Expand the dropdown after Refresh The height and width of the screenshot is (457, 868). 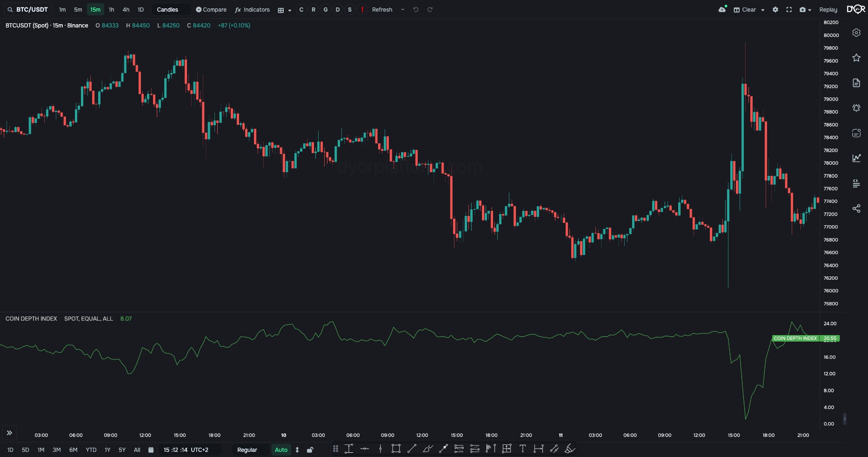pyautogui.click(x=403, y=9)
